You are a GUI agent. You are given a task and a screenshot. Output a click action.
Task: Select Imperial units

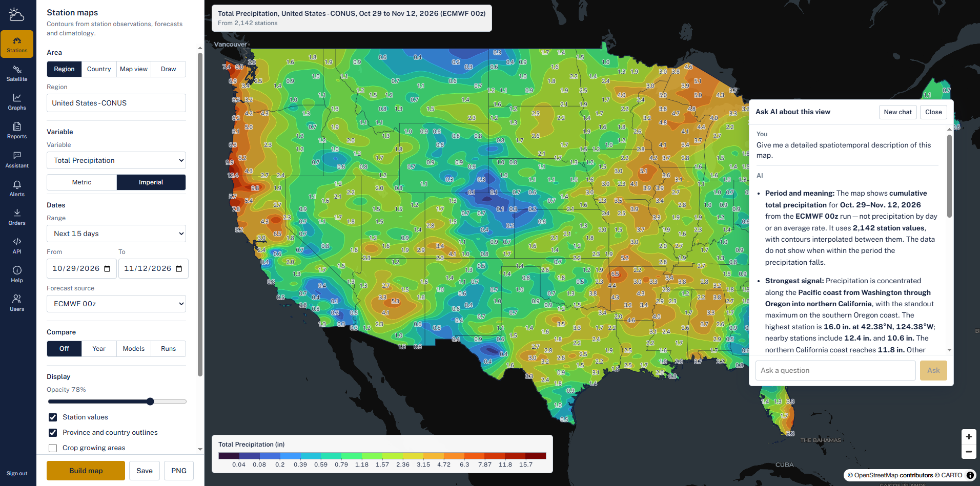[x=151, y=182]
